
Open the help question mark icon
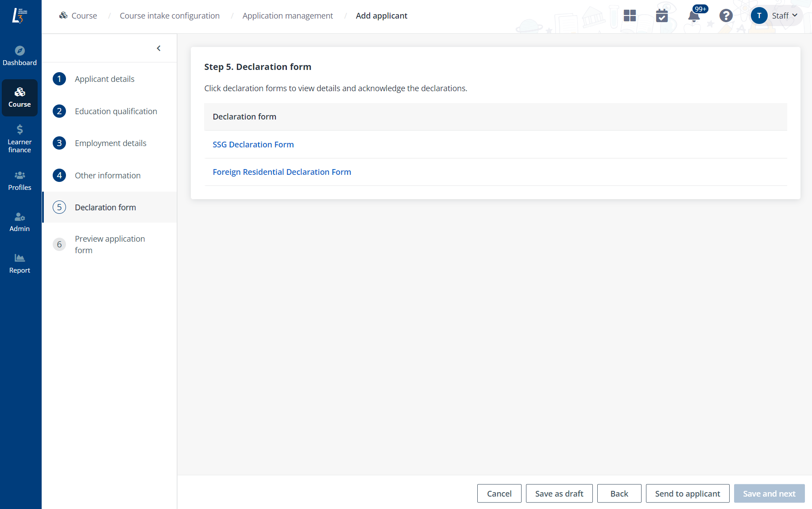coord(726,16)
